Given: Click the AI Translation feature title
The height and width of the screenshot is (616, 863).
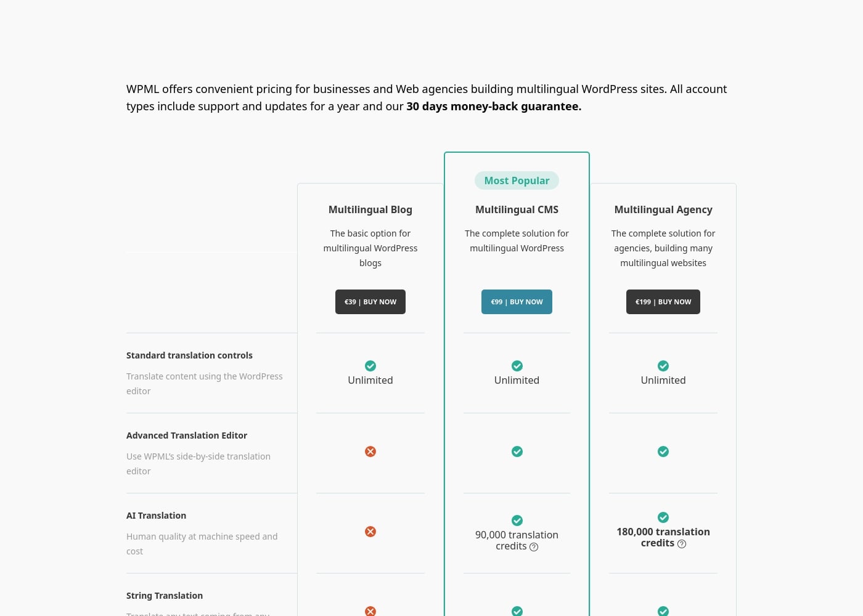Looking at the screenshot, I should [x=156, y=516].
